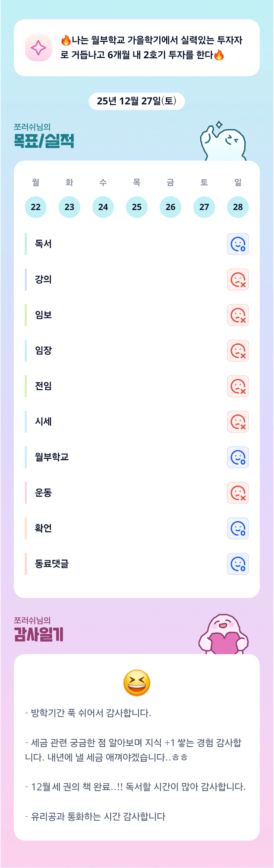The height and width of the screenshot is (868, 274).
Task: Click the laughing emoji in the gratitude diary
Action: (x=137, y=683)
